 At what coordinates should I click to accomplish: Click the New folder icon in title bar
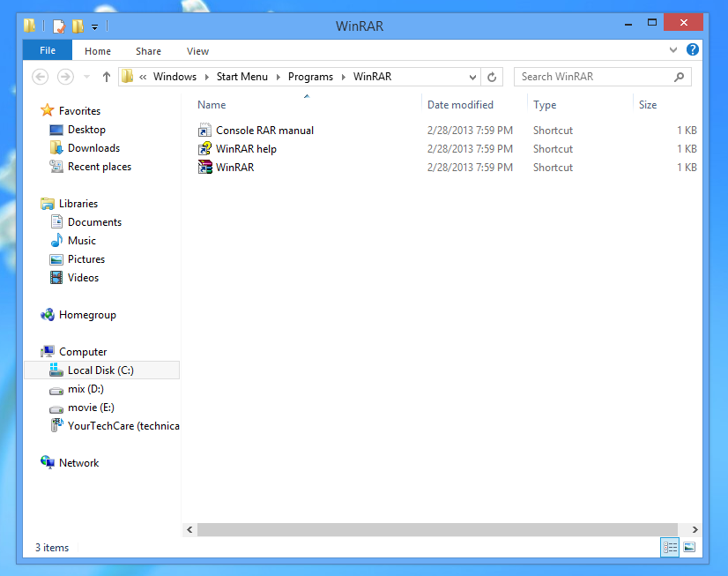coord(78,26)
